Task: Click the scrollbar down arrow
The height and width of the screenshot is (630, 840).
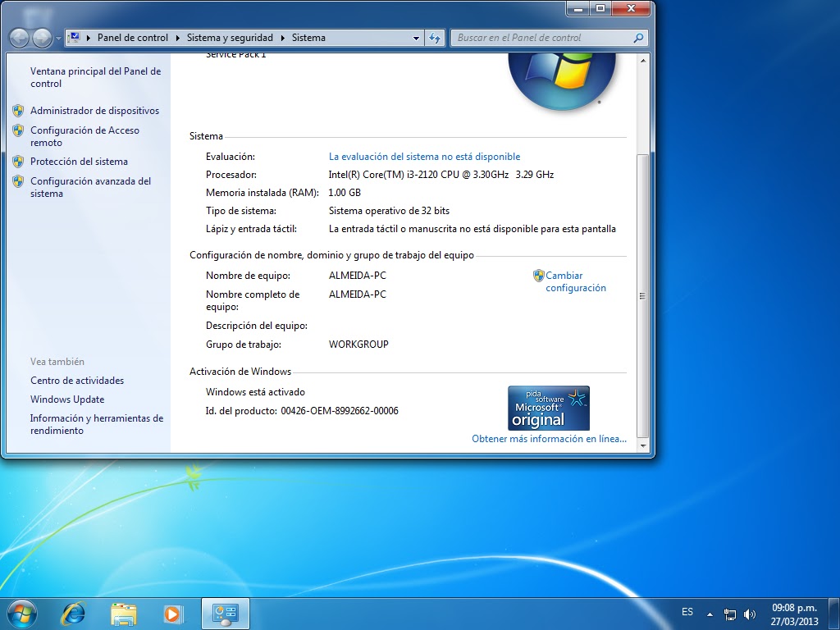Action: [643, 445]
